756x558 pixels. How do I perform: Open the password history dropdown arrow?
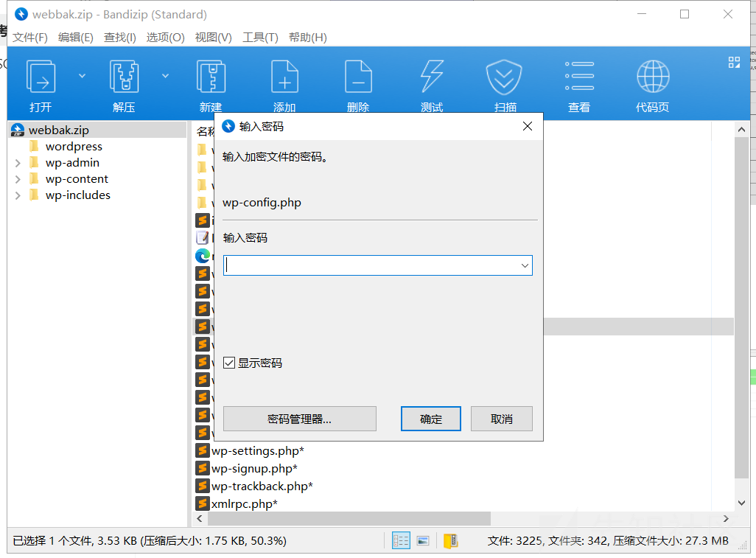click(525, 266)
